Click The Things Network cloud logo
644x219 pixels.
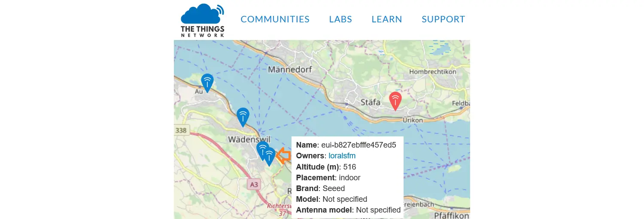tap(203, 20)
